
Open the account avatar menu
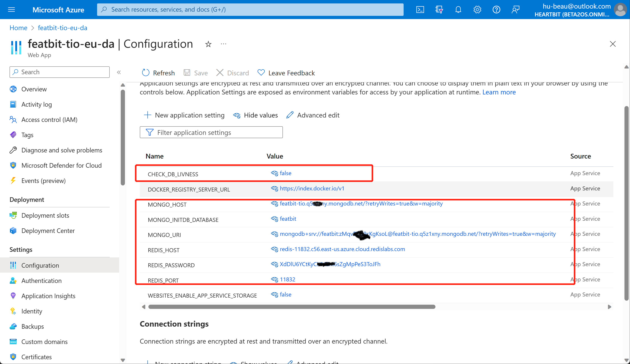[x=620, y=10]
